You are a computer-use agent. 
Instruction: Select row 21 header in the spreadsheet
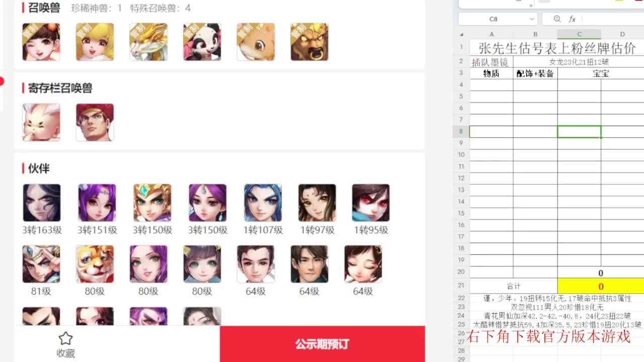click(x=461, y=286)
